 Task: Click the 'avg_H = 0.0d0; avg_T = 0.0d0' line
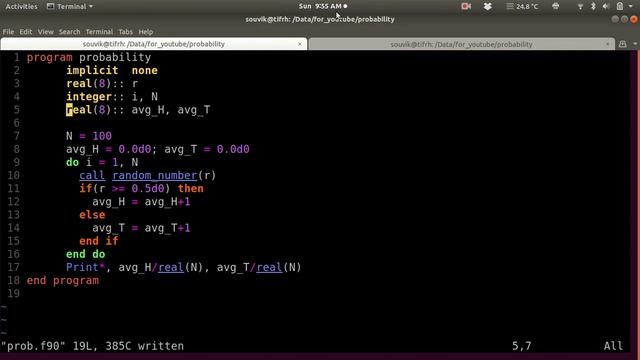coord(158,149)
